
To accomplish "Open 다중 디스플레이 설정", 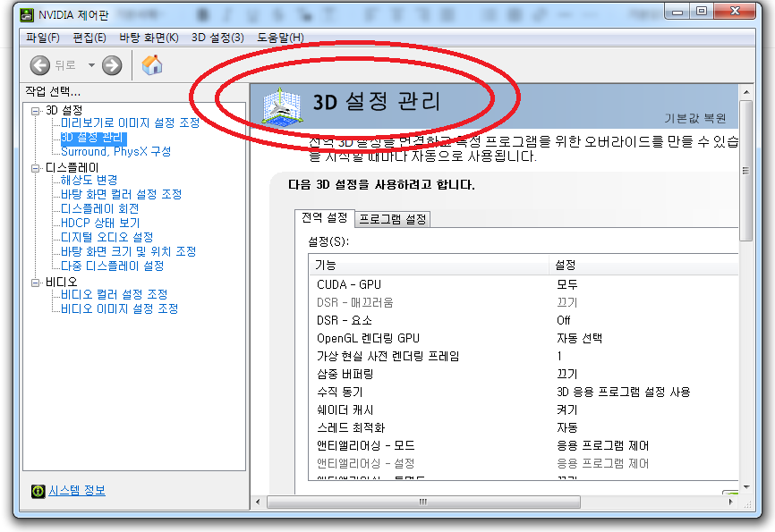I will 112,266.
